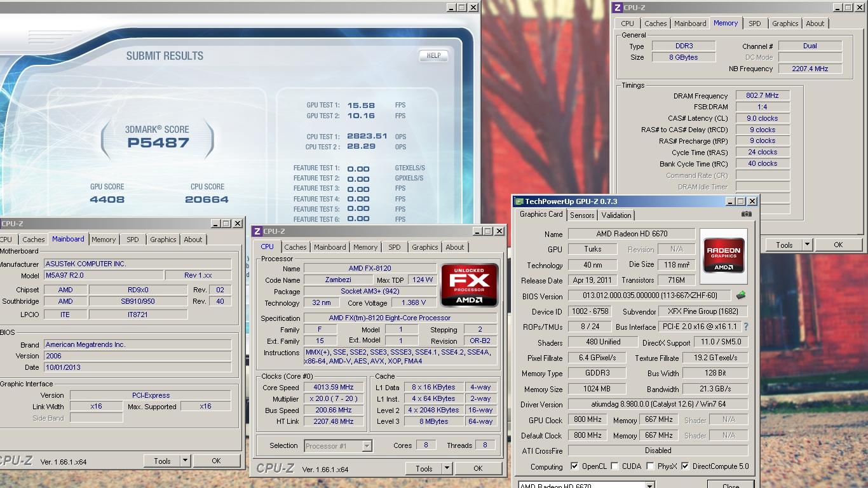The height and width of the screenshot is (488, 868).
Task: Open Caches tab in Mainboard window
Action: click(33, 240)
